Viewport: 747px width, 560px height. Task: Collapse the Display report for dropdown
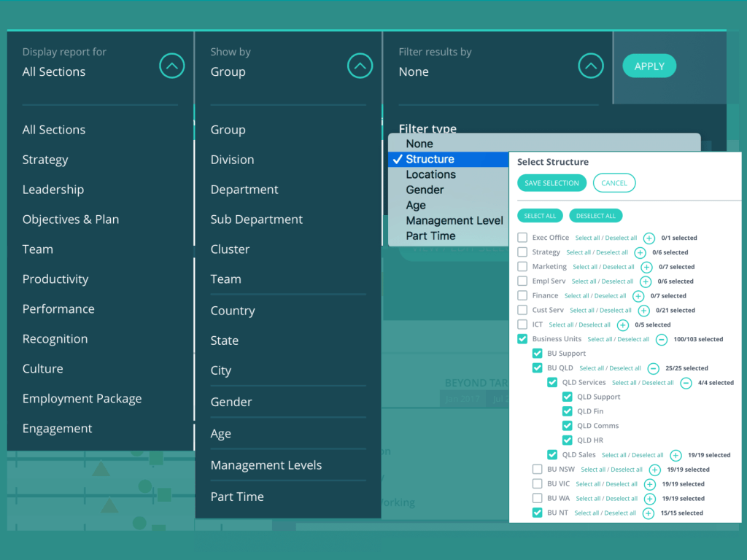[x=171, y=66]
